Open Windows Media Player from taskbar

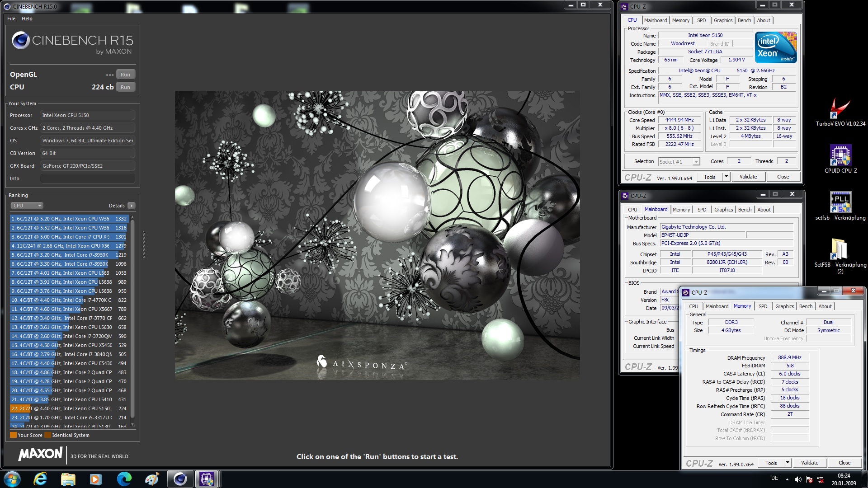(96, 479)
